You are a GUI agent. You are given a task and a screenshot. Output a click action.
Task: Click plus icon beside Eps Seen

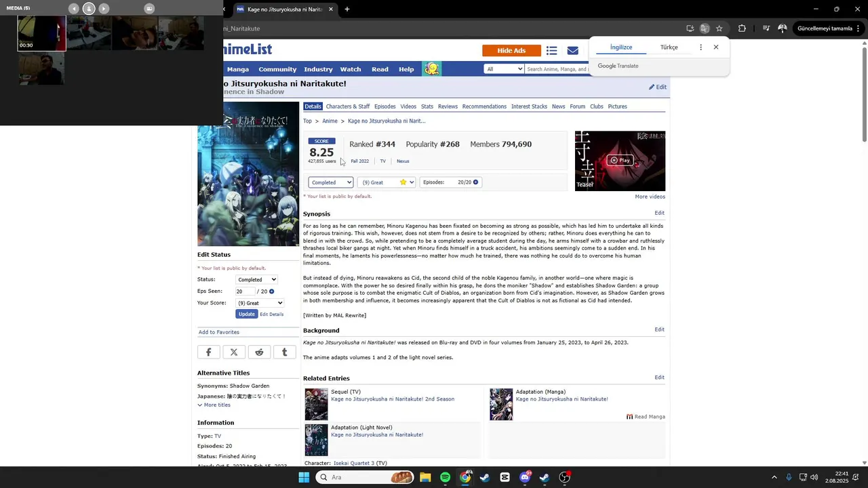pos(272,291)
